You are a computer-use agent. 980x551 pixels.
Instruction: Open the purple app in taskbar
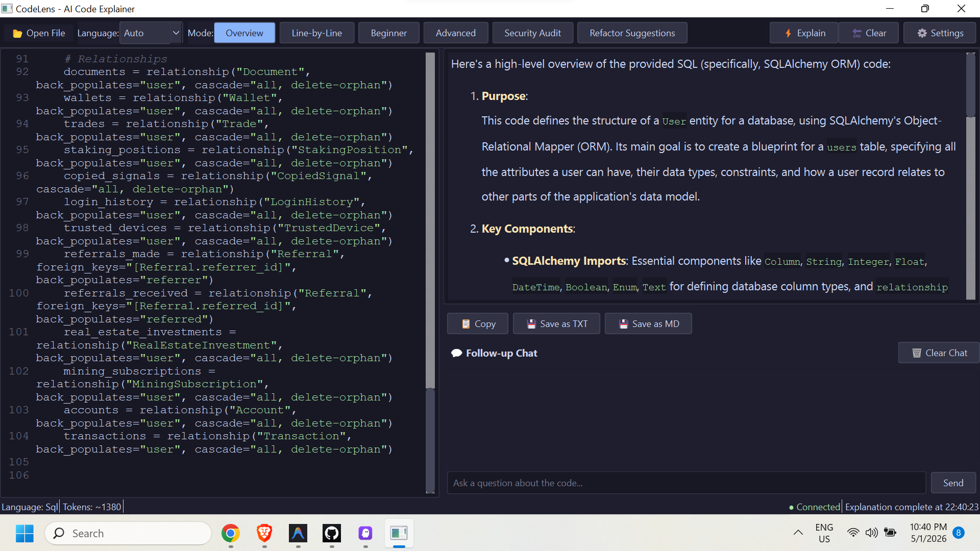pyautogui.click(x=365, y=533)
